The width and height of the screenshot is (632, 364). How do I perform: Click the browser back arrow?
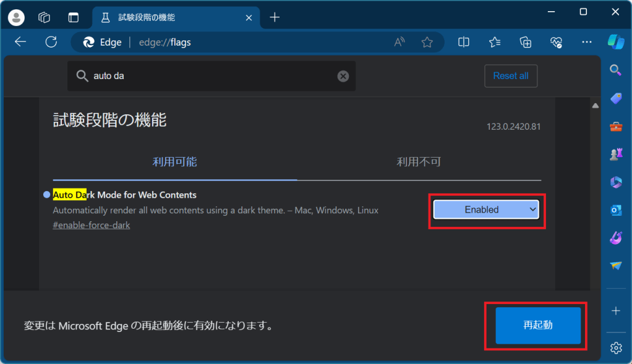click(x=20, y=42)
